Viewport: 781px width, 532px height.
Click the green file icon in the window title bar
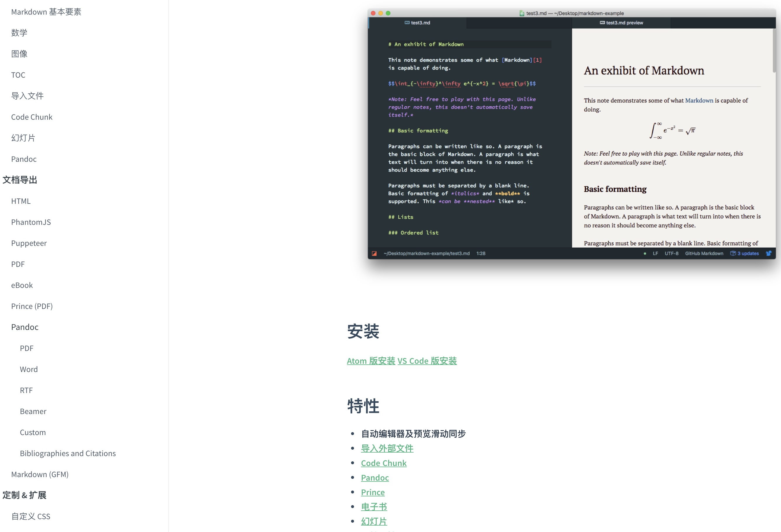point(522,13)
